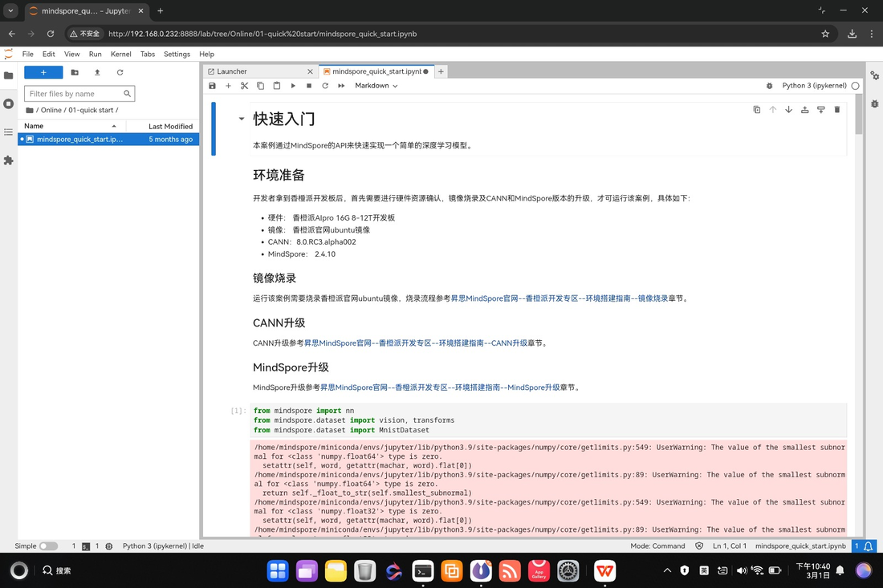Delete the cell with trash icon

(836, 109)
